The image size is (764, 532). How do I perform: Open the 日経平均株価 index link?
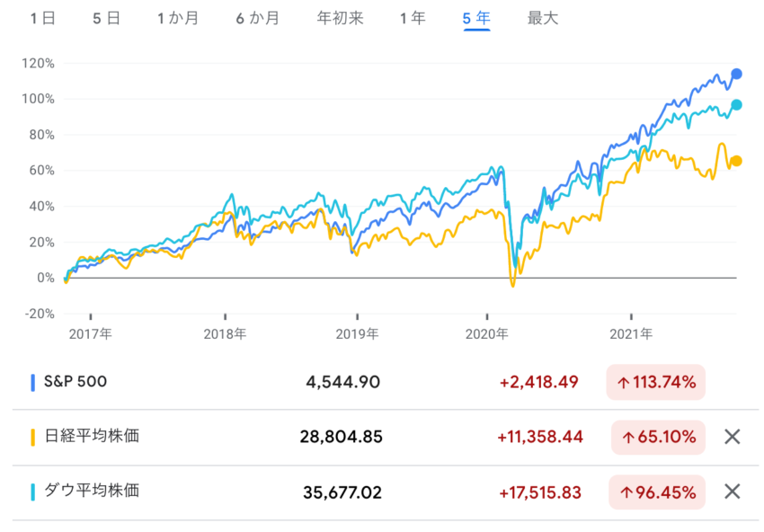tap(92, 437)
